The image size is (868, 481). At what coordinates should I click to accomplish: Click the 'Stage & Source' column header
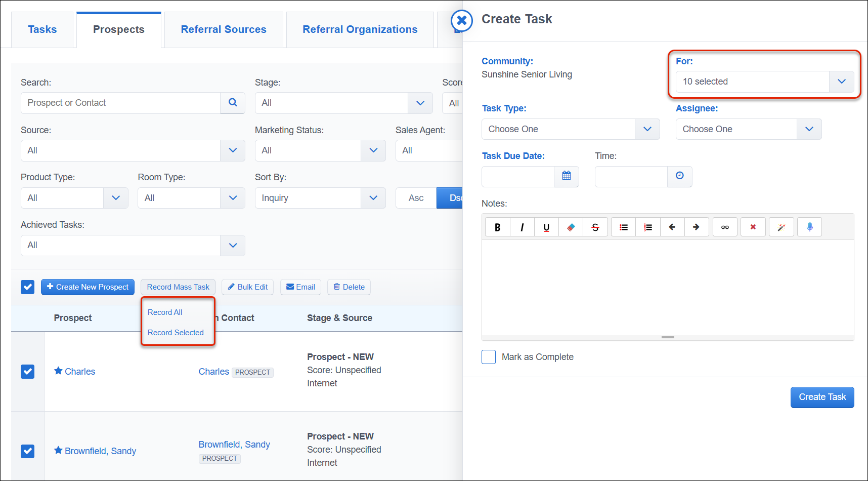tap(339, 318)
